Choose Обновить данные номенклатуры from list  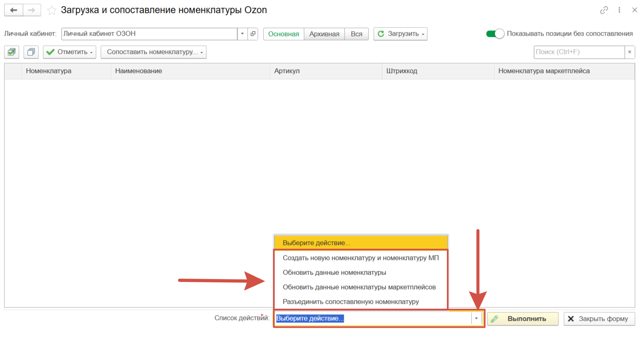point(334,273)
